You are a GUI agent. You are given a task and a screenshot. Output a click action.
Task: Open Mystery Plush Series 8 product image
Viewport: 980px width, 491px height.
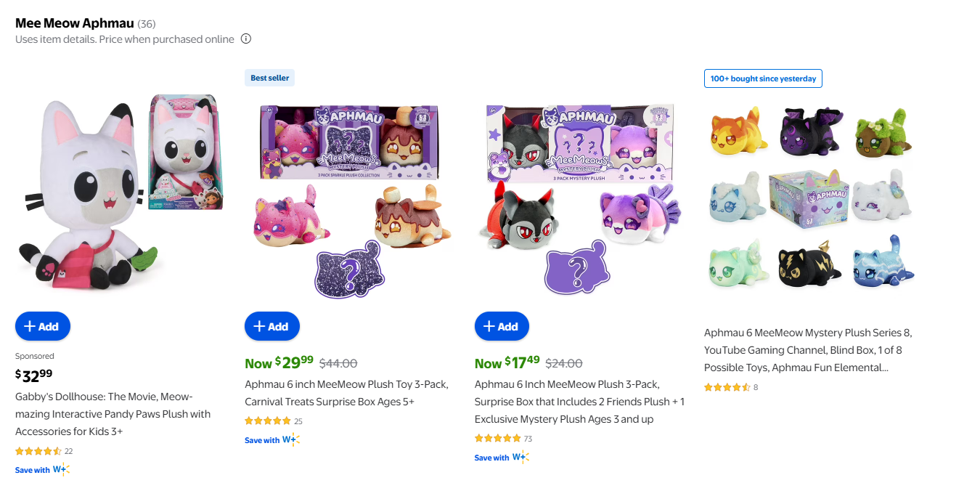point(809,196)
